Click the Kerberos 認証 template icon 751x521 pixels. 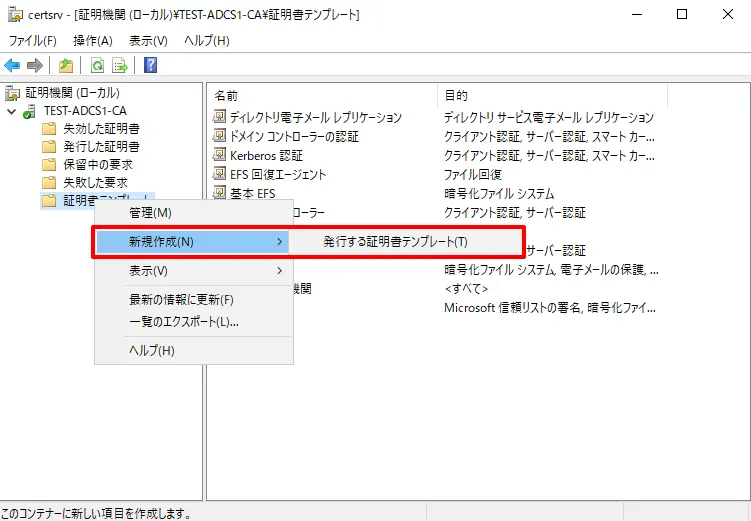(x=219, y=155)
